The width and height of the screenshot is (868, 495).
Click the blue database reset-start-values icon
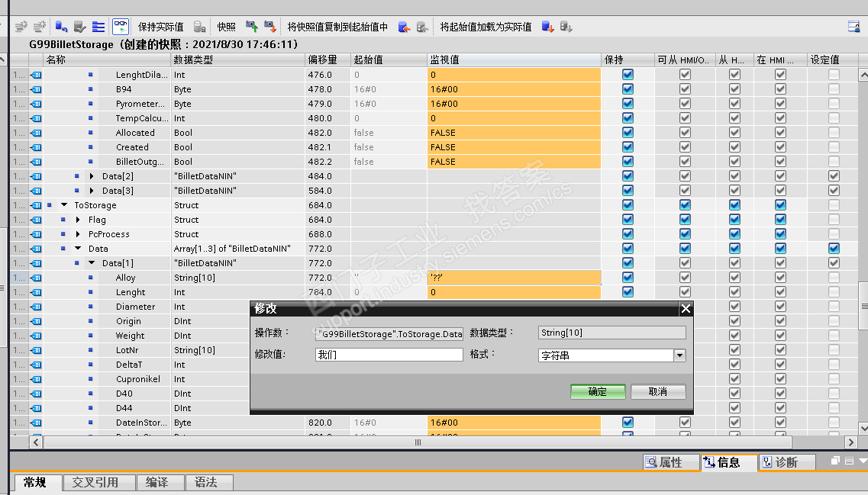pos(61,27)
